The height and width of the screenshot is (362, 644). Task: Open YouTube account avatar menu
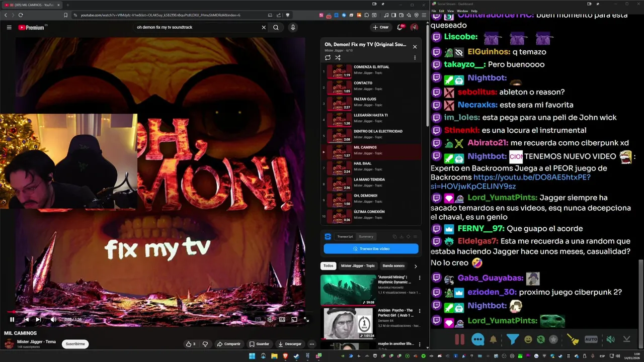point(414,27)
